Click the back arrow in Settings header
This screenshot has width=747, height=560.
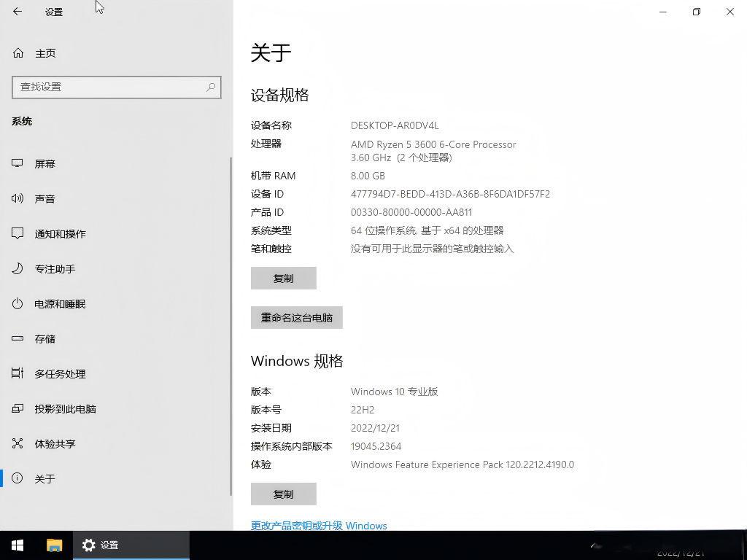point(18,12)
